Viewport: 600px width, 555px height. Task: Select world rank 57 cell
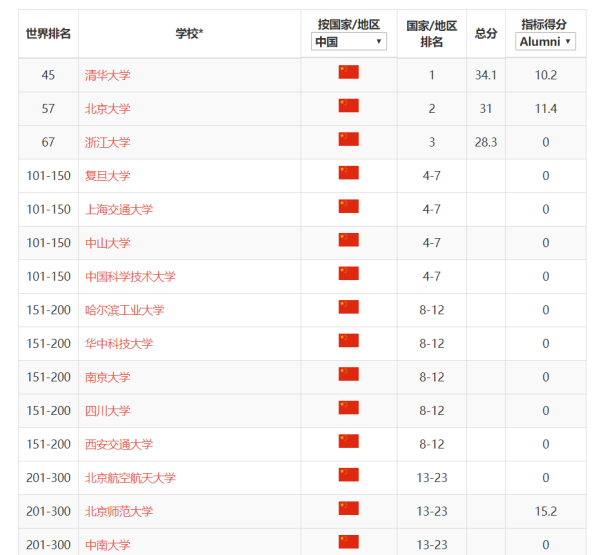48,109
